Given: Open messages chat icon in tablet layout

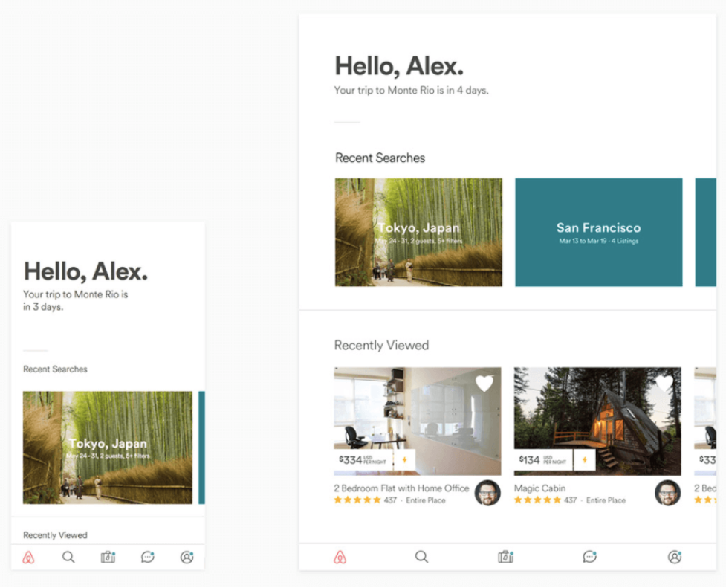Looking at the screenshot, I should 589,557.
